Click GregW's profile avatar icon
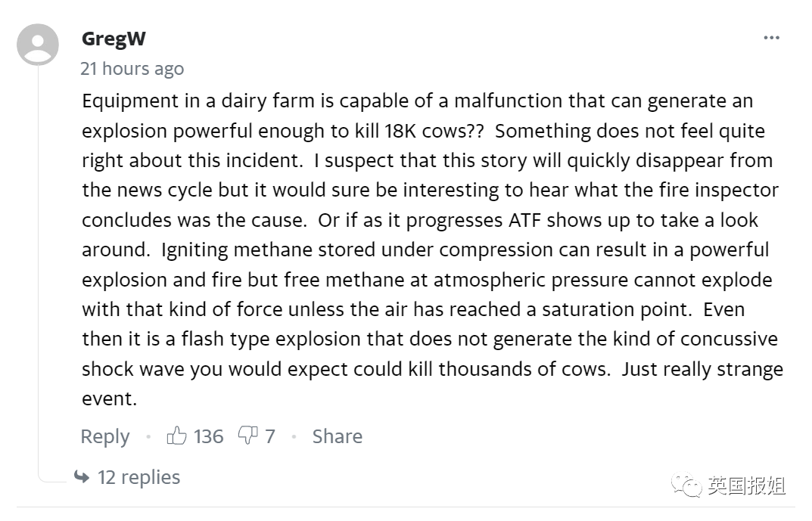 click(38, 45)
